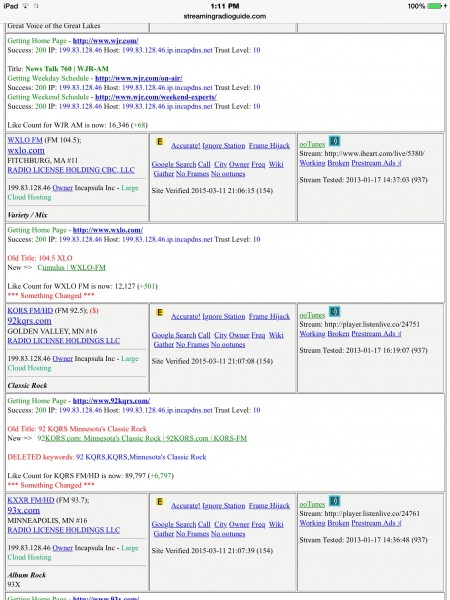This screenshot has width=450, height=600.
Task: Open the WXLO FM station link
Action: 25,140
